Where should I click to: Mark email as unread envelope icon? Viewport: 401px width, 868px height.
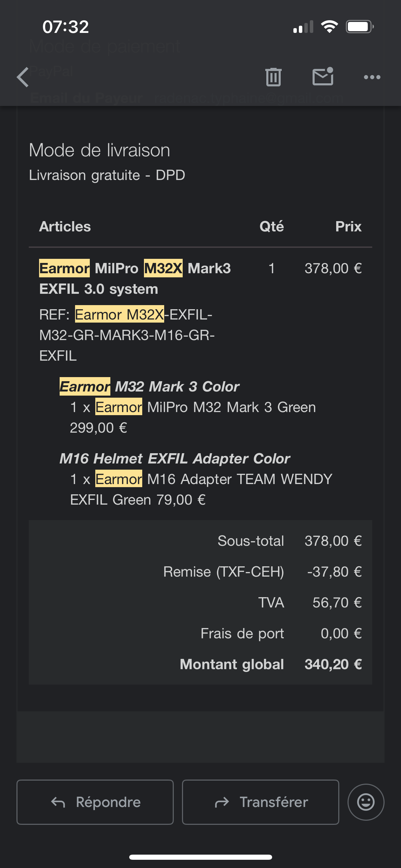(x=323, y=76)
